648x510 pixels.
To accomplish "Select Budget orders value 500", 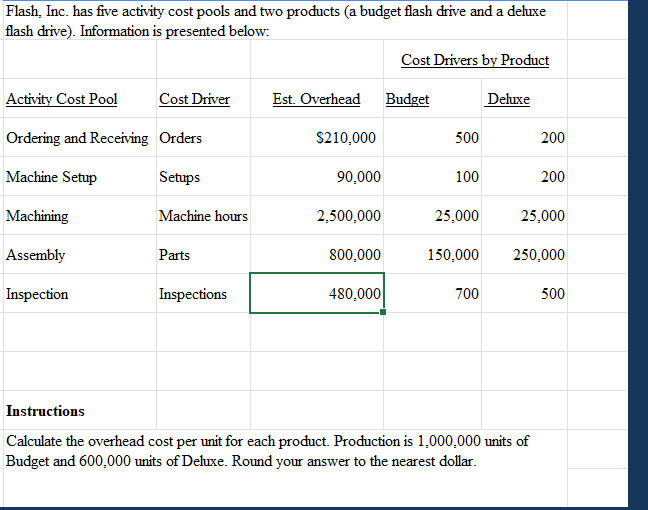I will (432, 137).
